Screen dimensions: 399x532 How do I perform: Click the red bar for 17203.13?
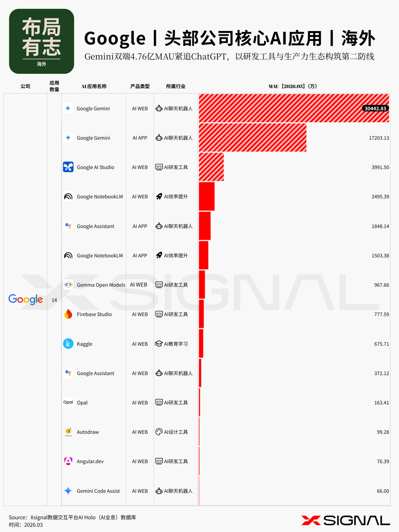252,137
